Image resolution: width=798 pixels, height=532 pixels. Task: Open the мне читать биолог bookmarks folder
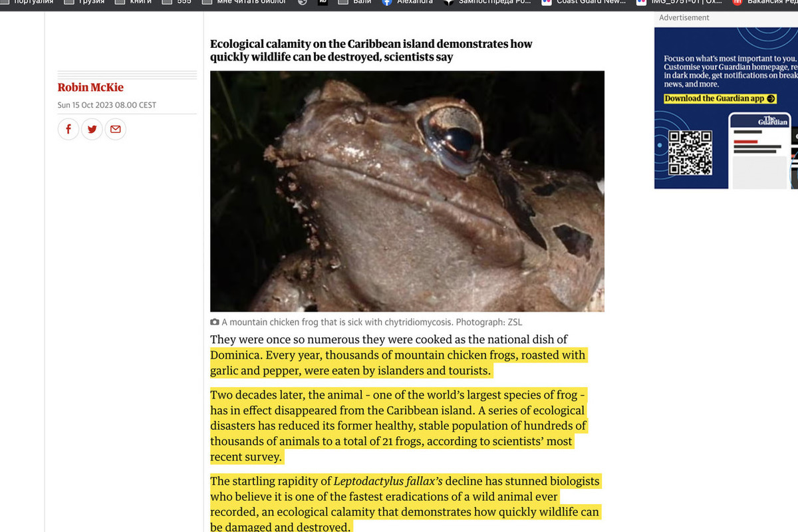pyautogui.click(x=244, y=2)
